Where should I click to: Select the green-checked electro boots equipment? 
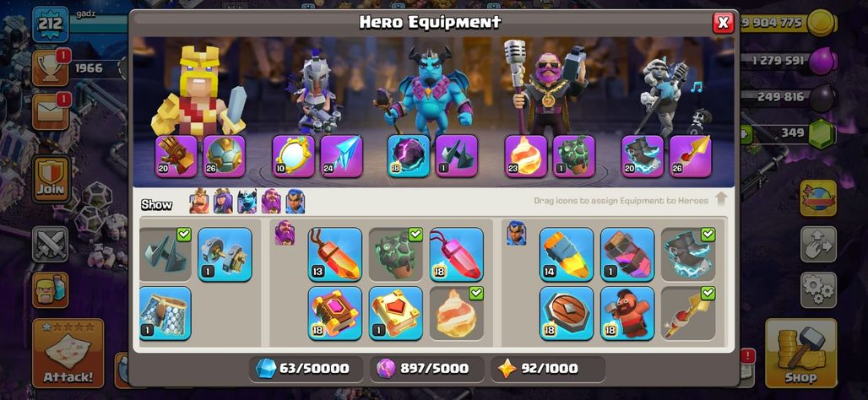pos(688,255)
